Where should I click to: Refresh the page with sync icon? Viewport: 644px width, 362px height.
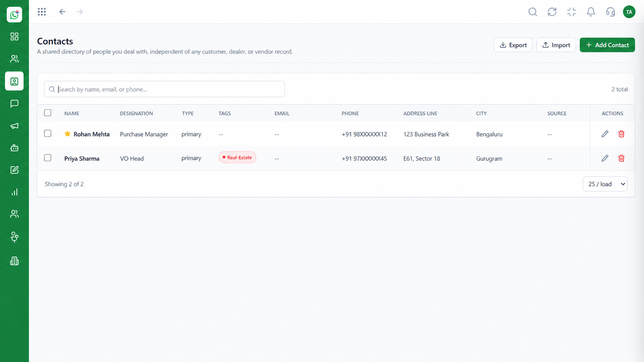(552, 12)
